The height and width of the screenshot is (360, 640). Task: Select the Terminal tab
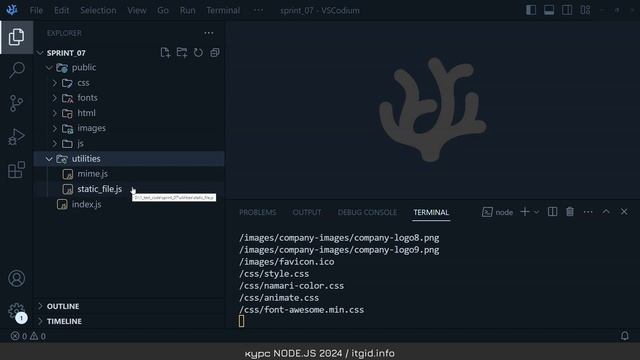point(431,212)
